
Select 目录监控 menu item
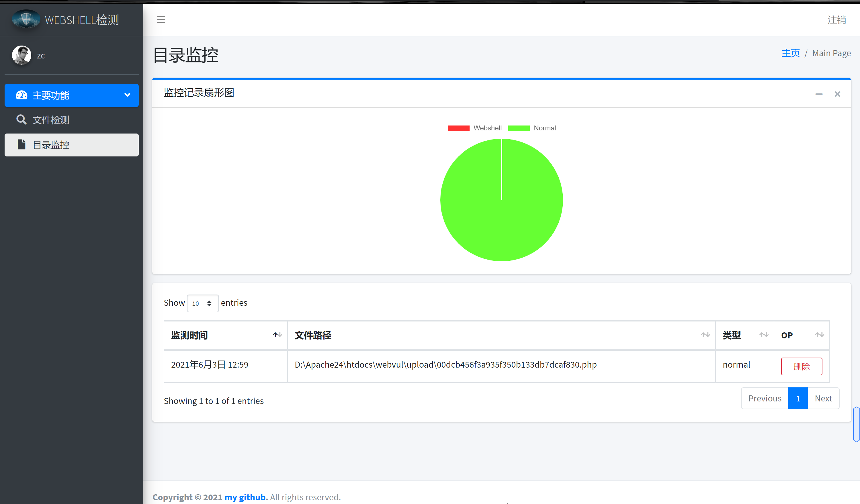(x=51, y=145)
